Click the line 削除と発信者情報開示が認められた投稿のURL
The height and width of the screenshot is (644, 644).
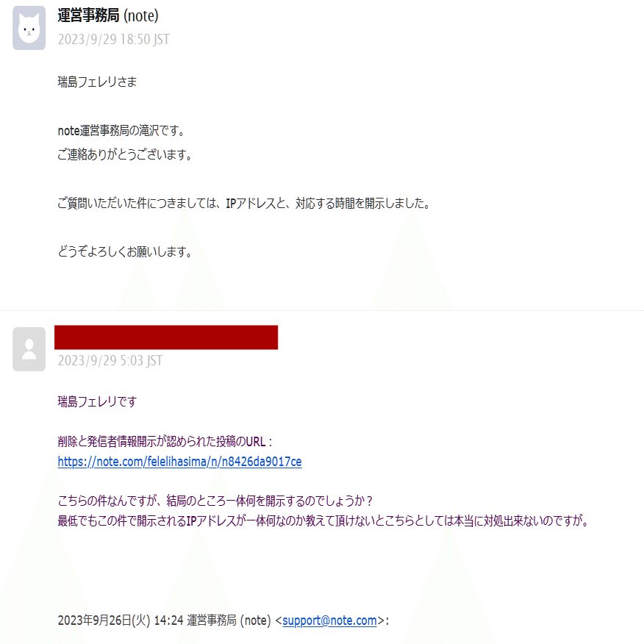[x=165, y=442]
